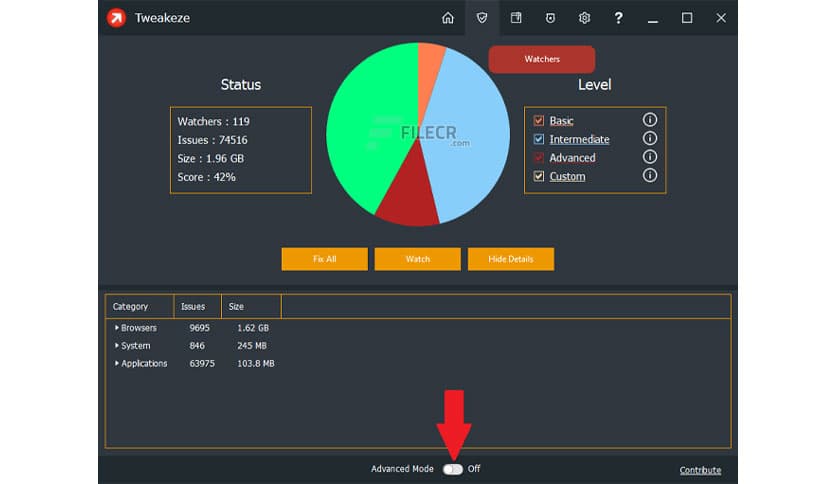This screenshot has height=484, width=836.
Task: Open the Intermediate level link
Action: pos(580,140)
